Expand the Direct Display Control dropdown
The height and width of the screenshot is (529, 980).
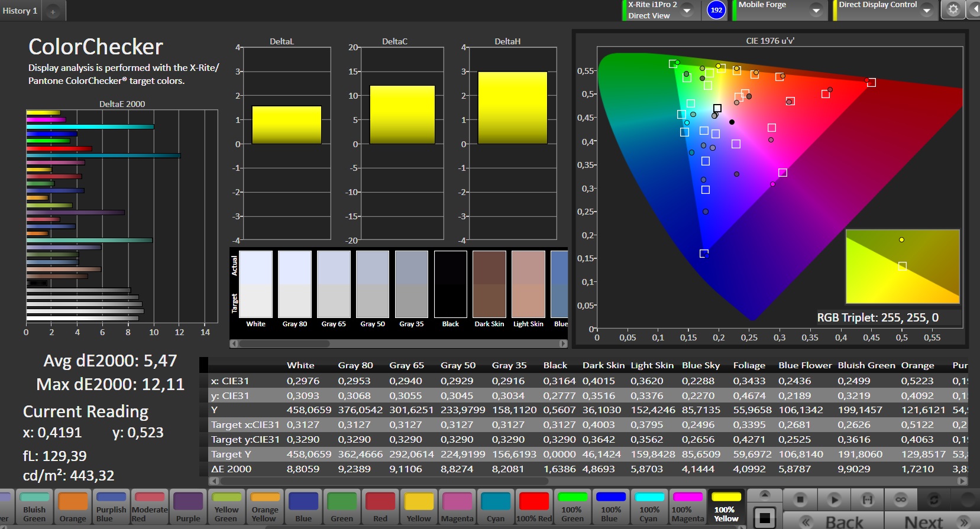click(927, 11)
